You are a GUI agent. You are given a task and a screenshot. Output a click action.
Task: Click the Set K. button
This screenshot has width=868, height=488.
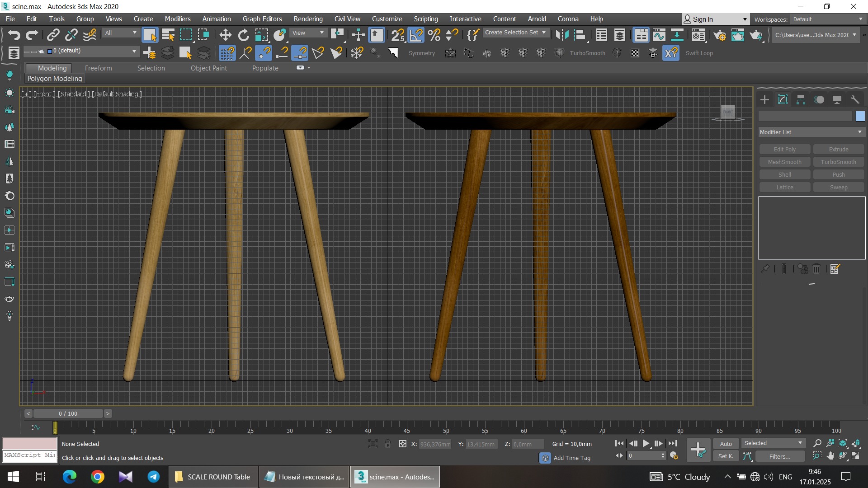point(726,456)
